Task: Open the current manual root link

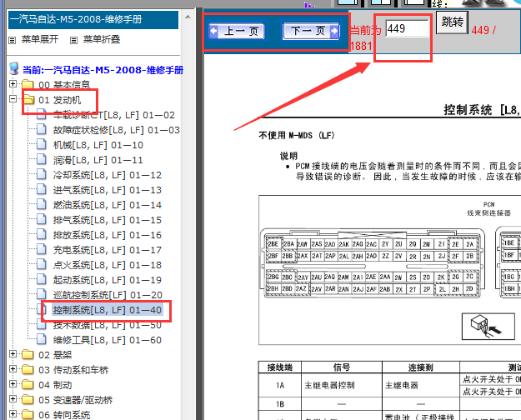Action: (x=103, y=70)
